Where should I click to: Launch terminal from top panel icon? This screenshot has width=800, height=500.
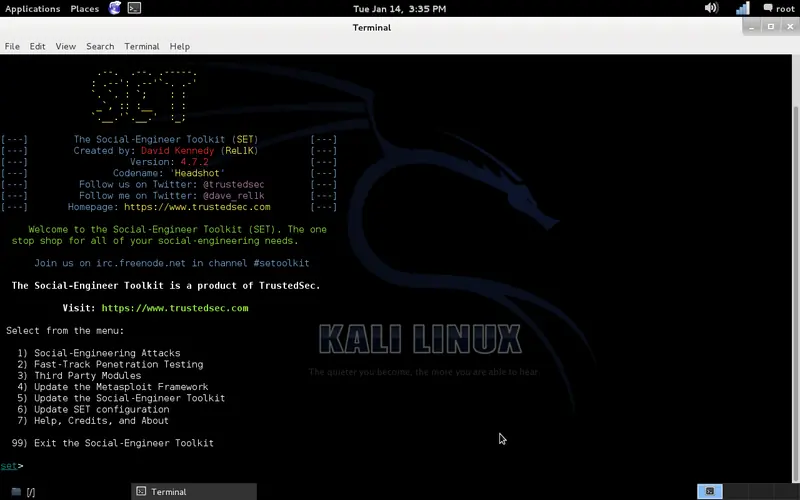coord(134,8)
